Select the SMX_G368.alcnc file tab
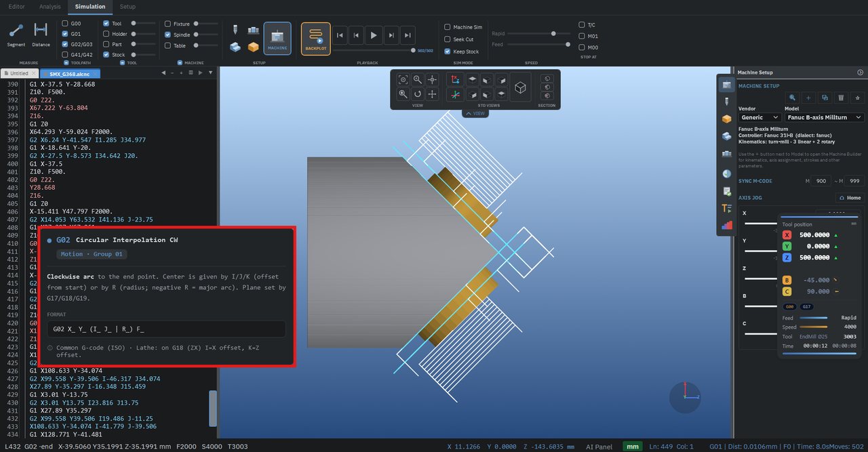This screenshot has height=452, width=868. (x=69, y=73)
